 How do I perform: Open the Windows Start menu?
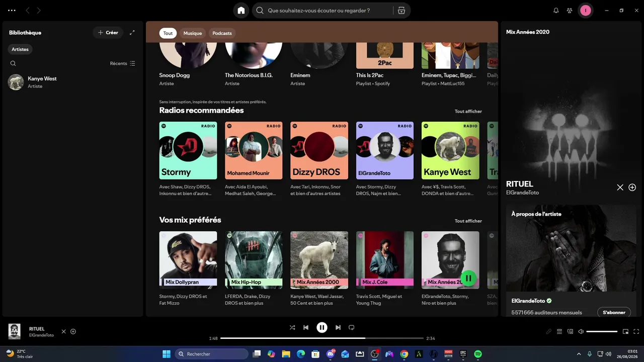point(167,354)
